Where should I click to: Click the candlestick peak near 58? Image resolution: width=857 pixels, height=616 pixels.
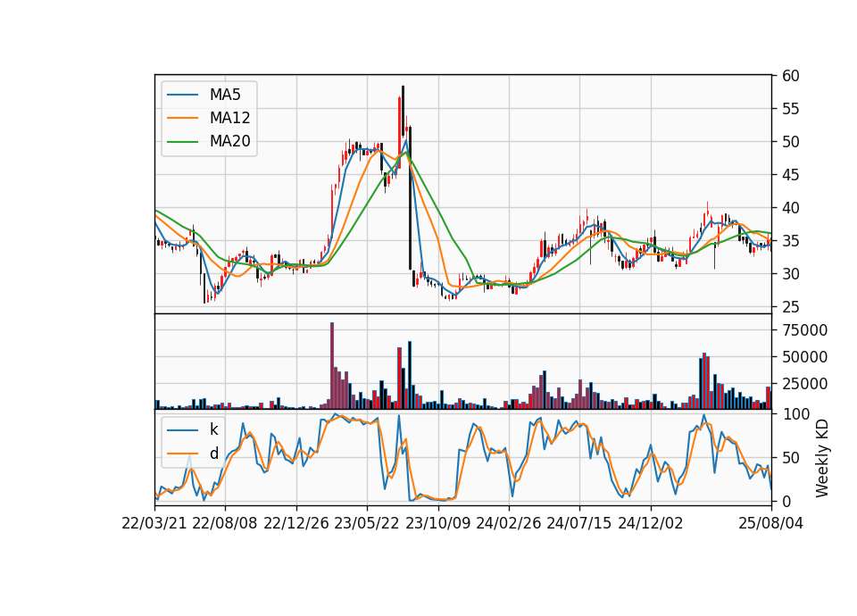click(x=403, y=112)
